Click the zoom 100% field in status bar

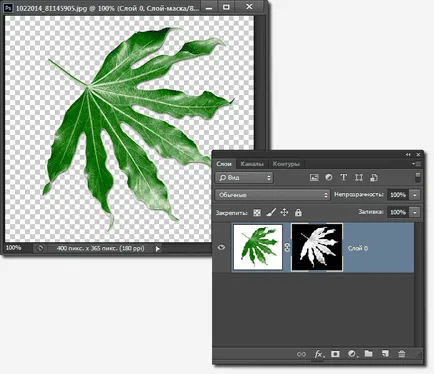13,248
